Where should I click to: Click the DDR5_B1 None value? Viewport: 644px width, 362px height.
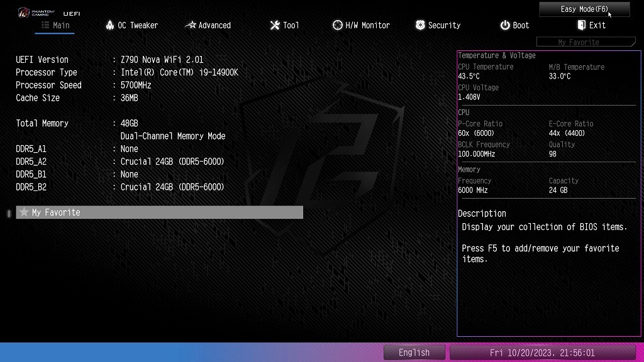tap(129, 174)
